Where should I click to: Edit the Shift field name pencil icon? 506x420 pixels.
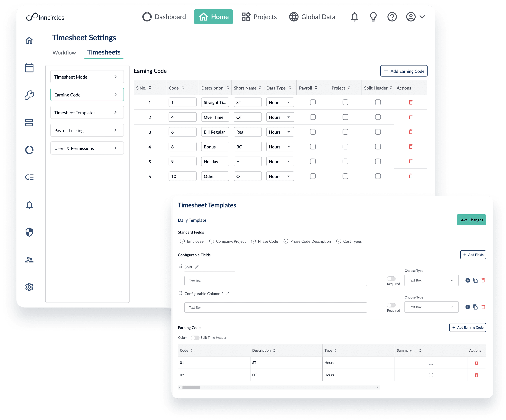(x=197, y=267)
